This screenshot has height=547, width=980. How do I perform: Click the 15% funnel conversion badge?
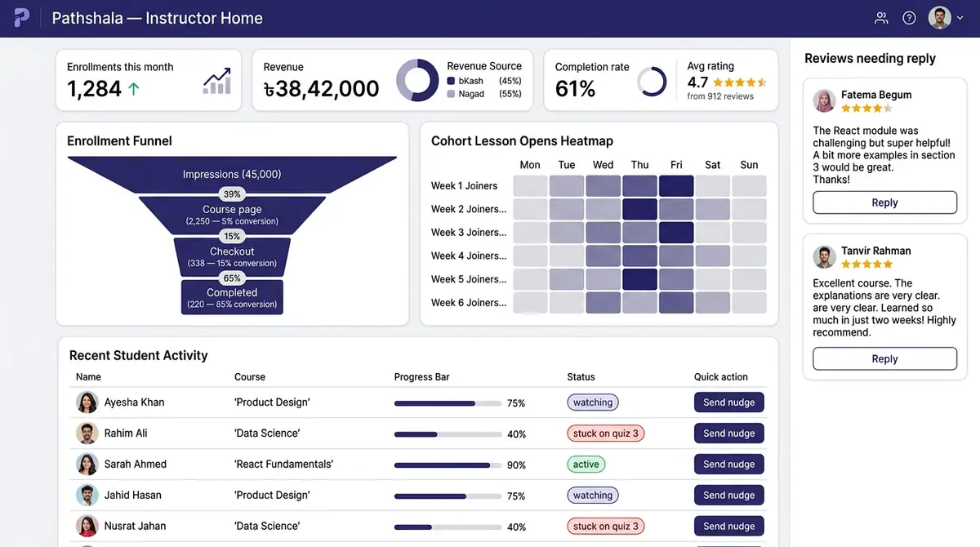[x=232, y=236]
